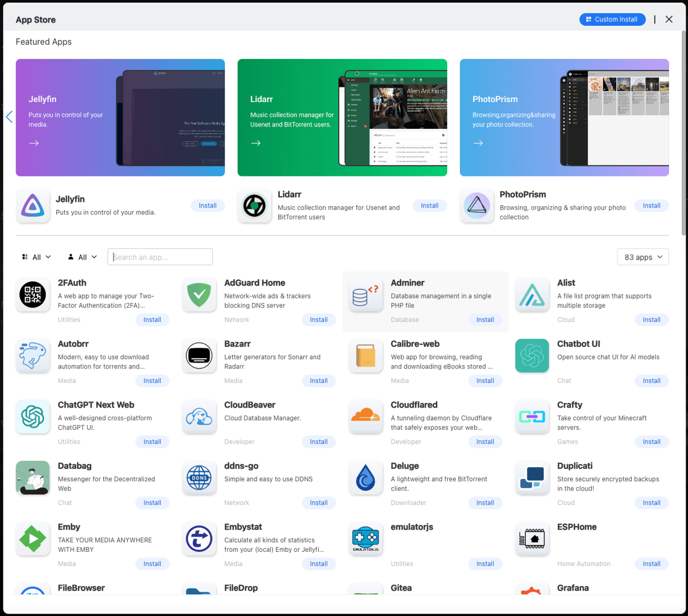Open the Adminer database icon
The width and height of the screenshot is (688, 616).
tap(366, 295)
